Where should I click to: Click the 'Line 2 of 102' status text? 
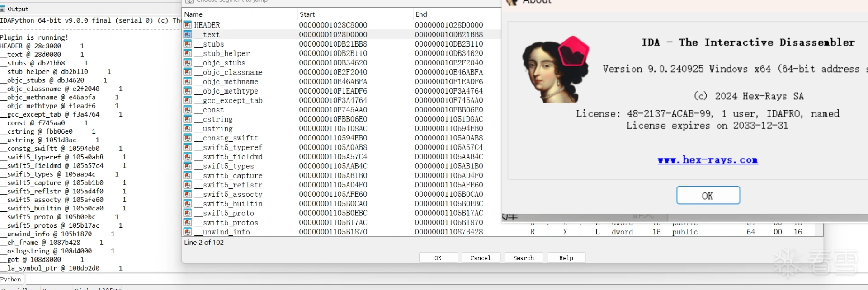[x=204, y=243]
